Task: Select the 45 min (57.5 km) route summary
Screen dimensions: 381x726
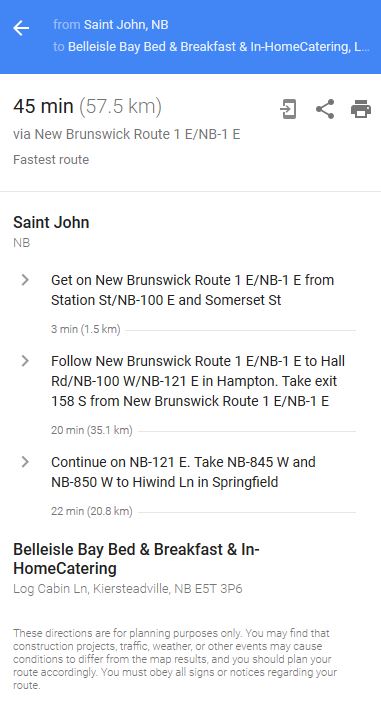Action: click(87, 106)
